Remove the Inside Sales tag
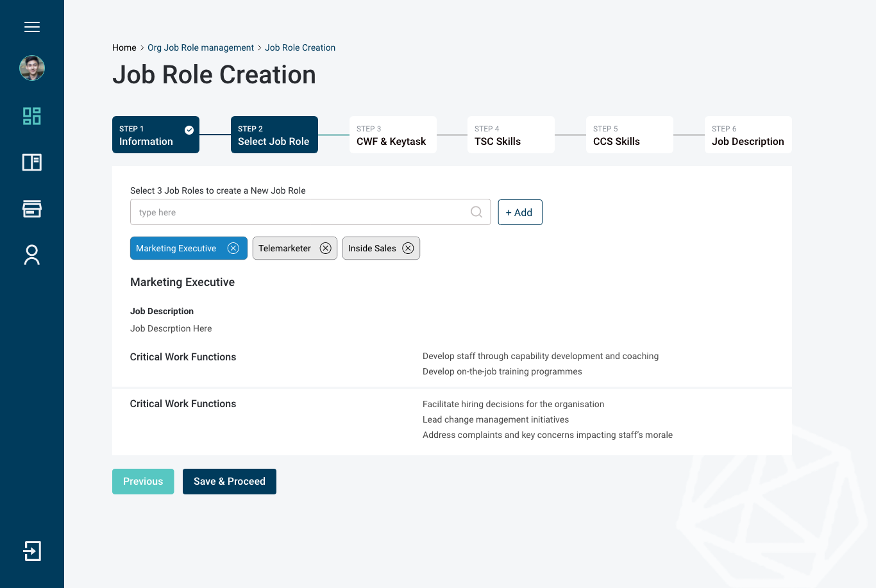Image resolution: width=876 pixels, height=588 pixels. point(408,248)
